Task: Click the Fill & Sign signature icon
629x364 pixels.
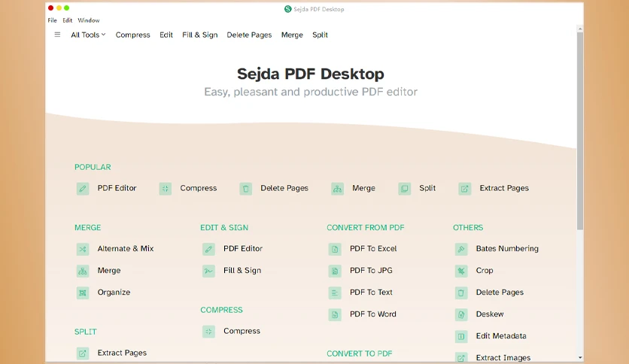Action: tap(208, 271)
